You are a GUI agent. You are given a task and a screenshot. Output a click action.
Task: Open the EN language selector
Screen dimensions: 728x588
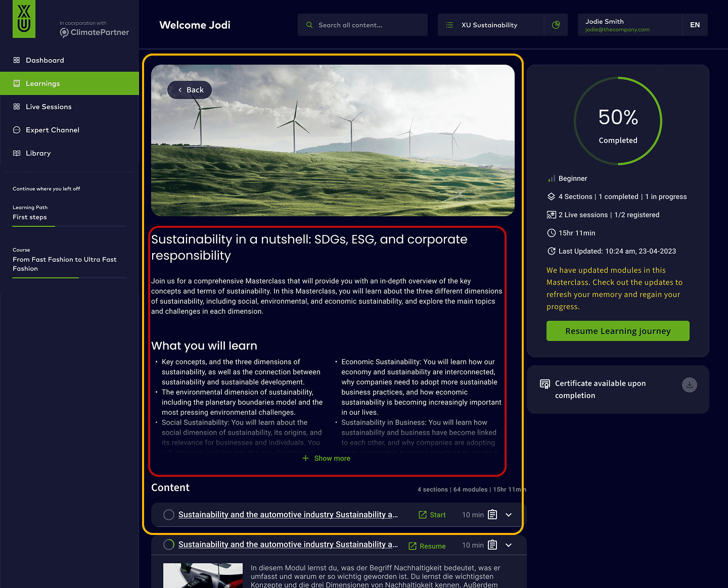coord(695,25)
